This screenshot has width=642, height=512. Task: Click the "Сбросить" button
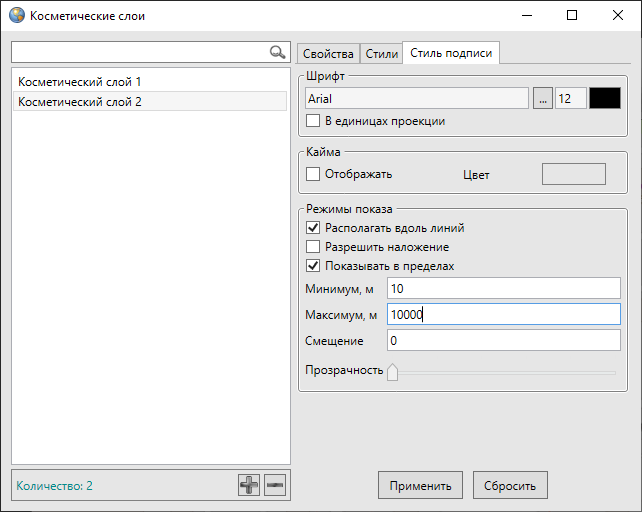[x=510, y=486]
